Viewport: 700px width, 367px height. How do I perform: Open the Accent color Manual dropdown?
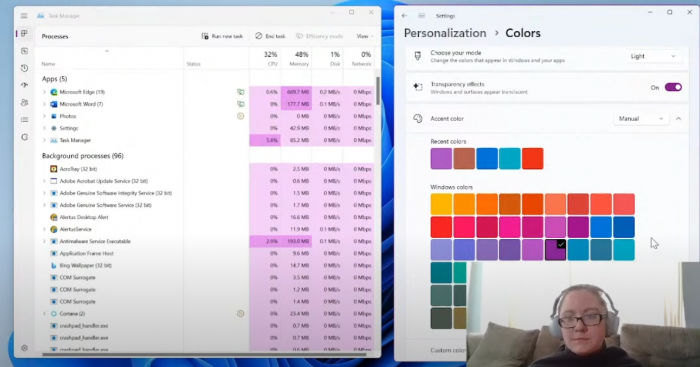click(x=641, y=119)
